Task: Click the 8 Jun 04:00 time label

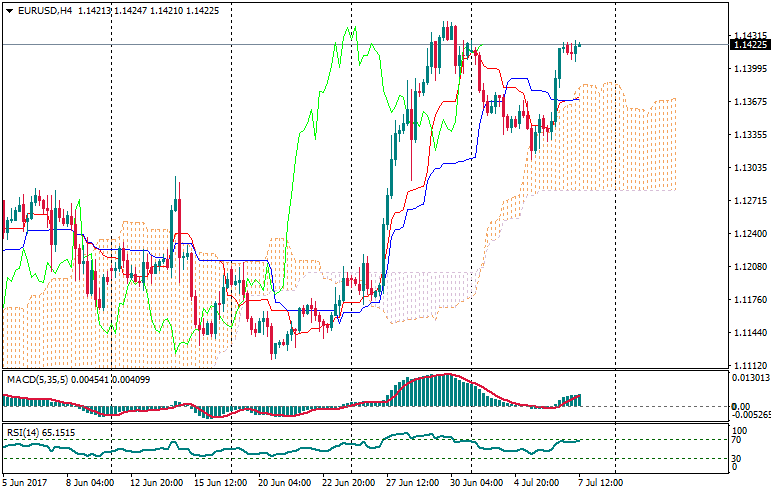Action: [x=90, y=482]
